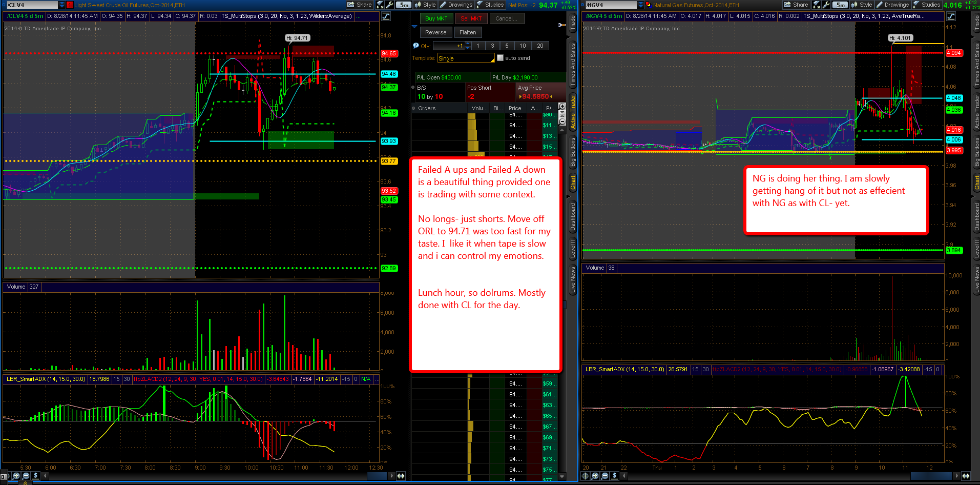
Task: Open the Share menu on the natural gas chart
Action: pyautogui.click(x=796, y=5)
